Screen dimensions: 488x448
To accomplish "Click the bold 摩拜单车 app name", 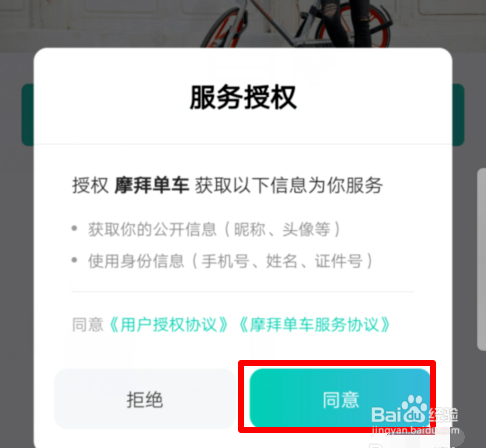I will (152, 185).
